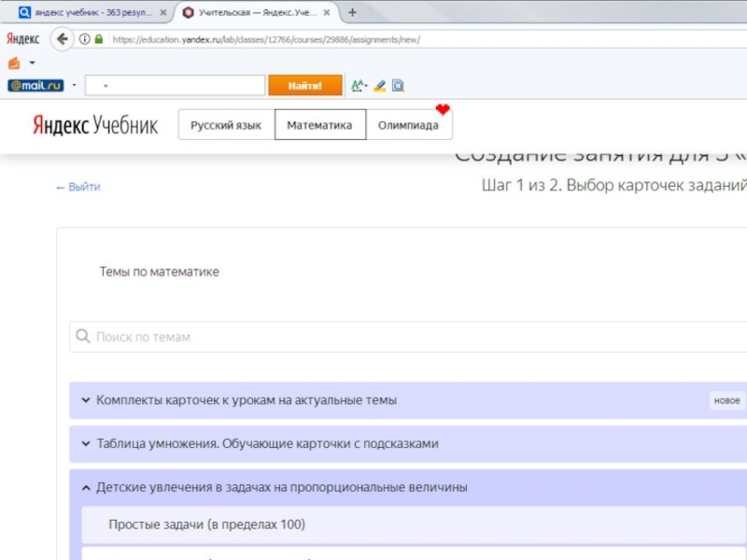Open the Mail.ru search field dropdown

pyautogui.click(x=106, y=86)
